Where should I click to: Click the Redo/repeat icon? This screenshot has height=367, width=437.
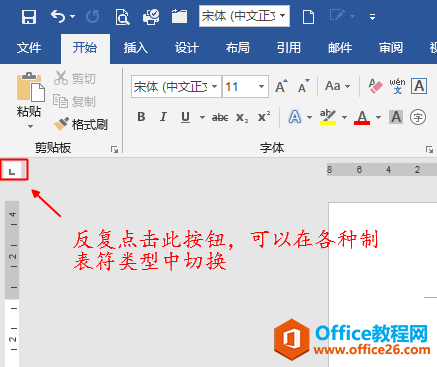[92, 16]
